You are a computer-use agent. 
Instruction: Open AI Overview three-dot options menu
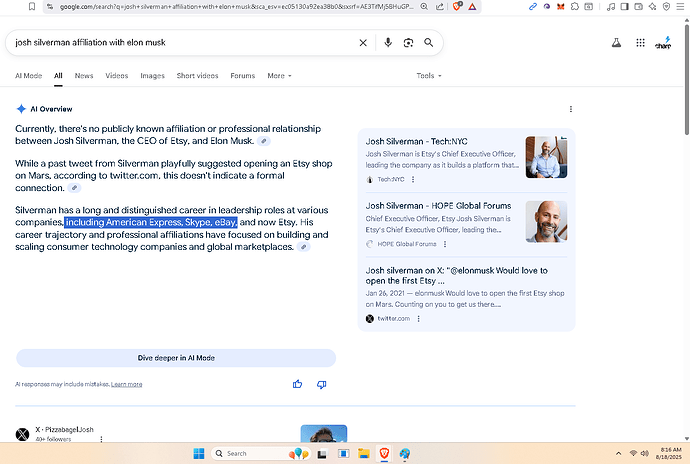point(571,109)
